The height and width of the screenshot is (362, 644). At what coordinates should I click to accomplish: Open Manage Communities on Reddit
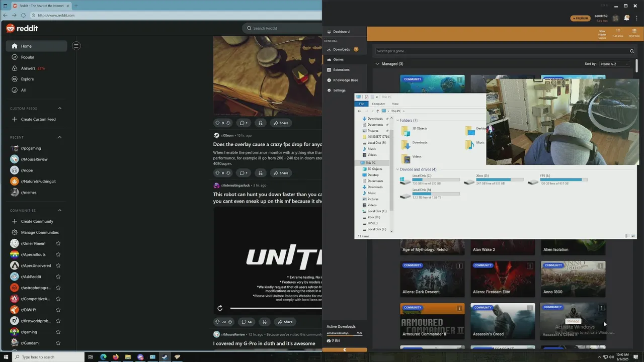point(35,232)
